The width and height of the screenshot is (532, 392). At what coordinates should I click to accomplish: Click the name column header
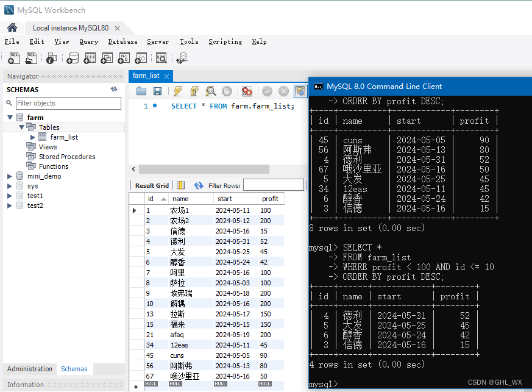(191, 199)
